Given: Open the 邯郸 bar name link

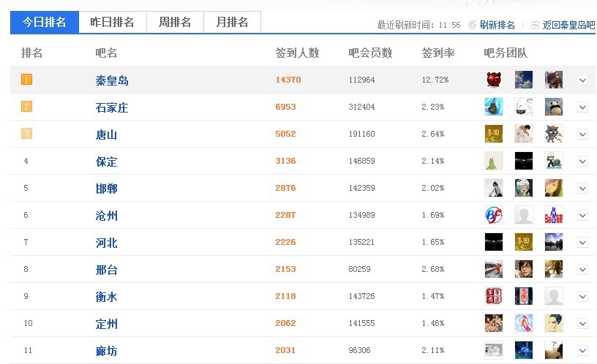Looking at the screenshot, I should [x=107, y=189].
